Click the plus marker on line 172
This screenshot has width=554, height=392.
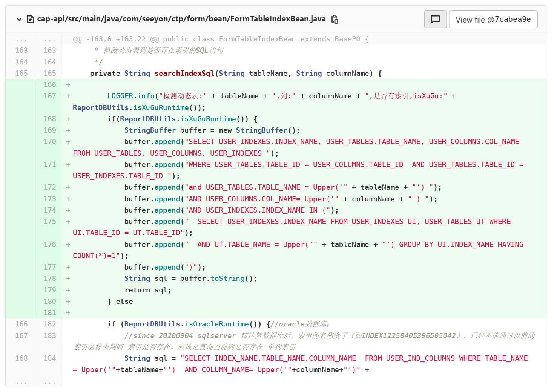68,187
